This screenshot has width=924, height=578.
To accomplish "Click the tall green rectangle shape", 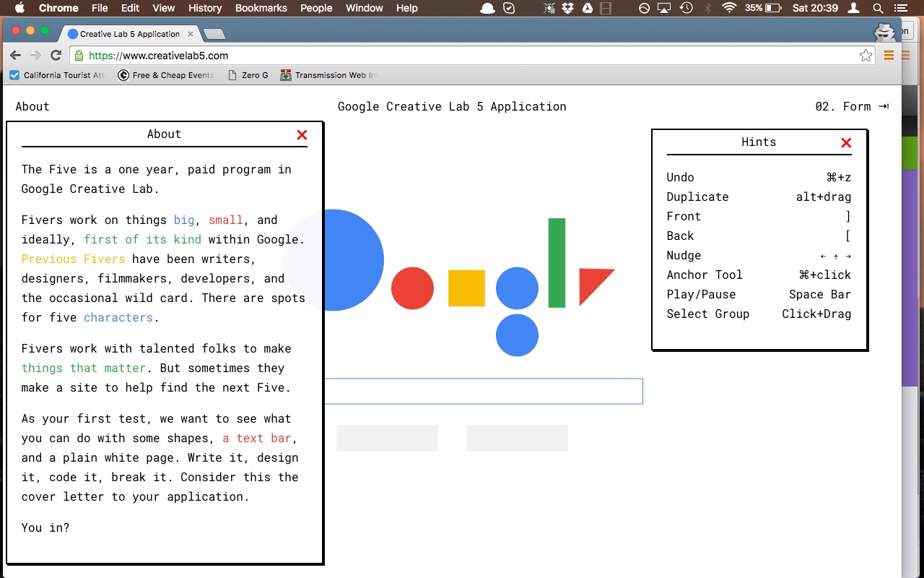I will coord(557,263).
